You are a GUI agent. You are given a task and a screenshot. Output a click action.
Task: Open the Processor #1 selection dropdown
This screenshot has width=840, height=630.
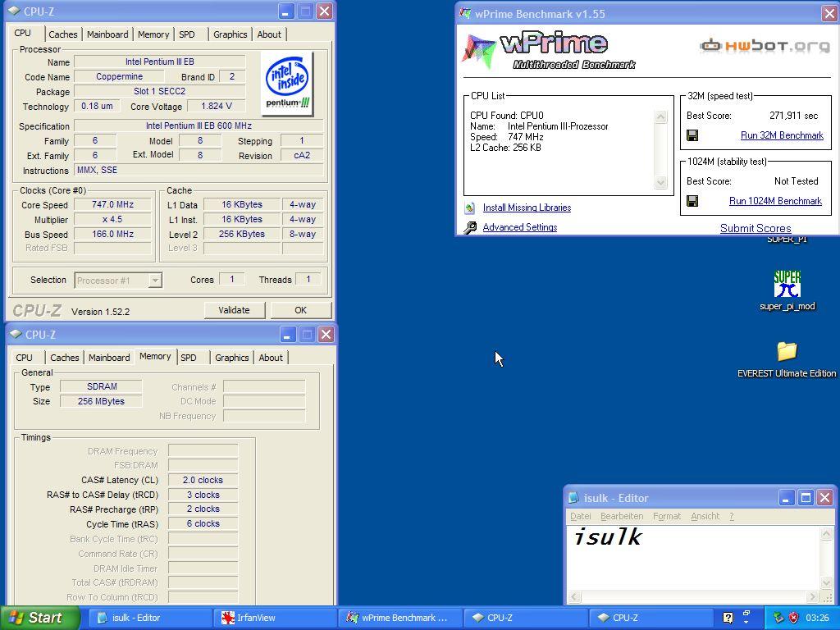click(155, 281)
